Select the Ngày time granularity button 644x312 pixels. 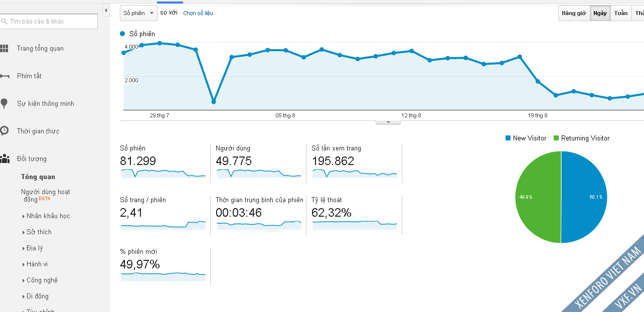[600, 13]
